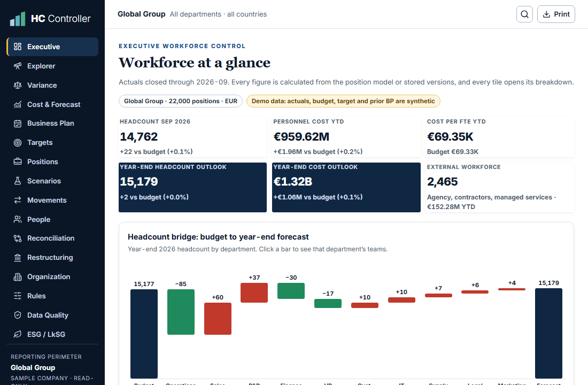Open the Restructuring page
Screen dimensions: 588x385
pos(52,257)
